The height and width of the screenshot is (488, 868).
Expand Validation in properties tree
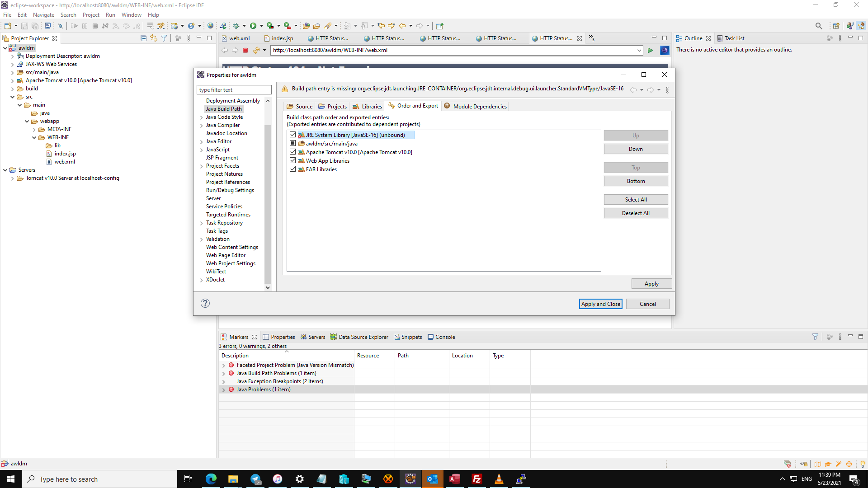[202, 239]
